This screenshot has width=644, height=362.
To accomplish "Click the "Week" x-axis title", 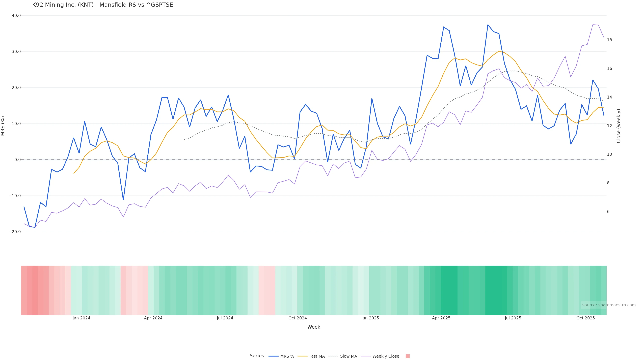I will 313,327.
